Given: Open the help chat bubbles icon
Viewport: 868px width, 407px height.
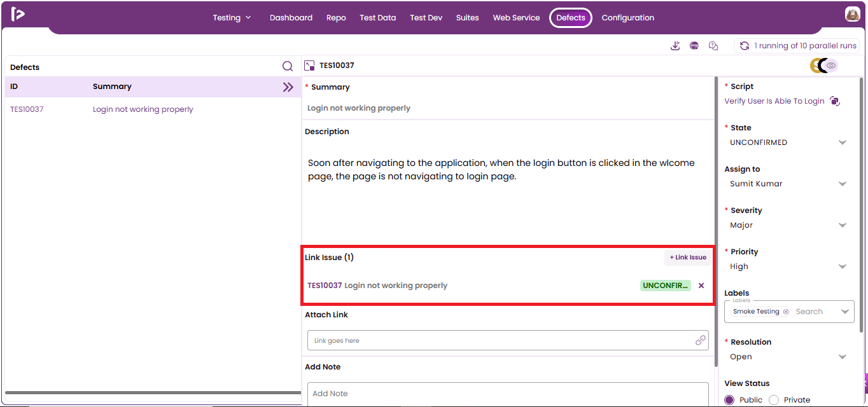Looking at the screenshot, I should 713,46.
